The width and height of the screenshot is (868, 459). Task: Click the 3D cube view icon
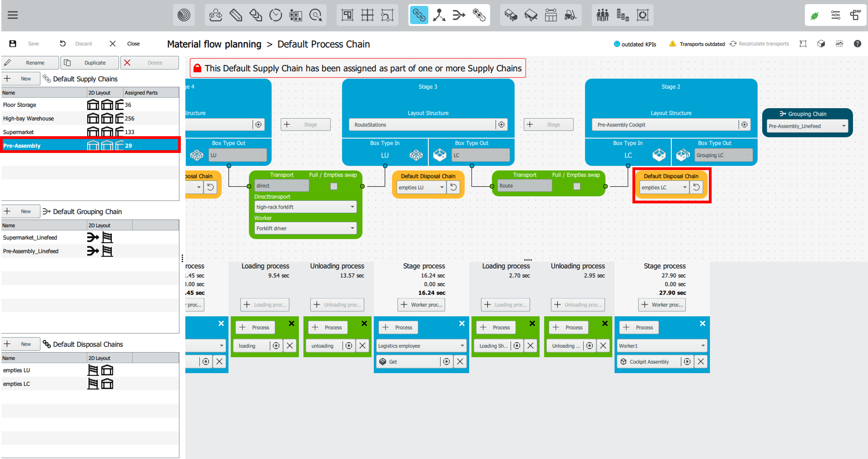pyautogui.click(x=821, y=44)
